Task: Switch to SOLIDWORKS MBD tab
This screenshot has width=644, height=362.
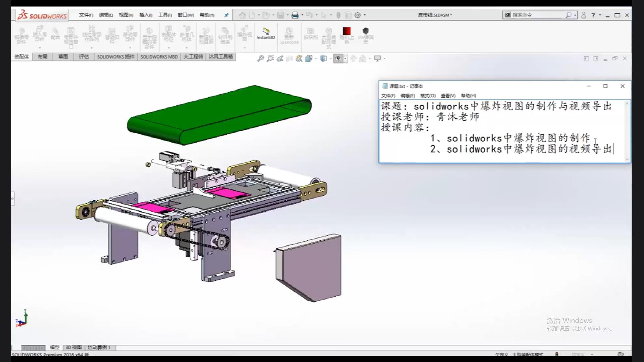Action: click(159, 57)
